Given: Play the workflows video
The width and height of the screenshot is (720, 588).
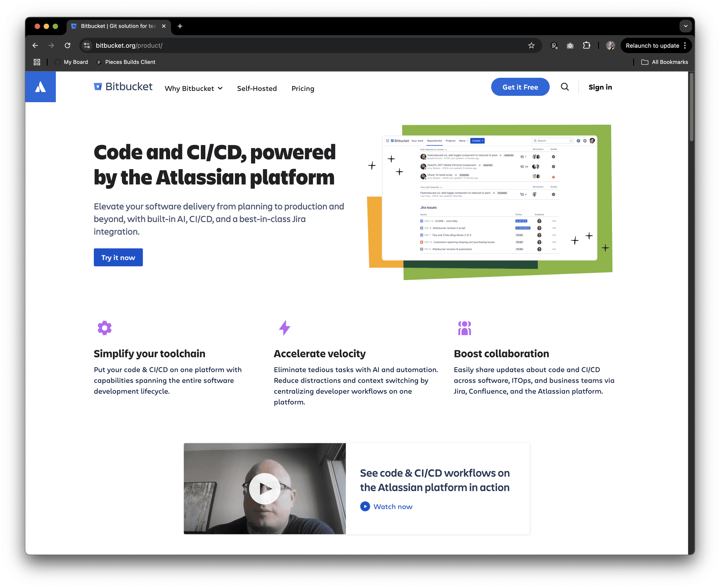Looking at the screenshot, I should pyautogui.click(x=265, y=488).
